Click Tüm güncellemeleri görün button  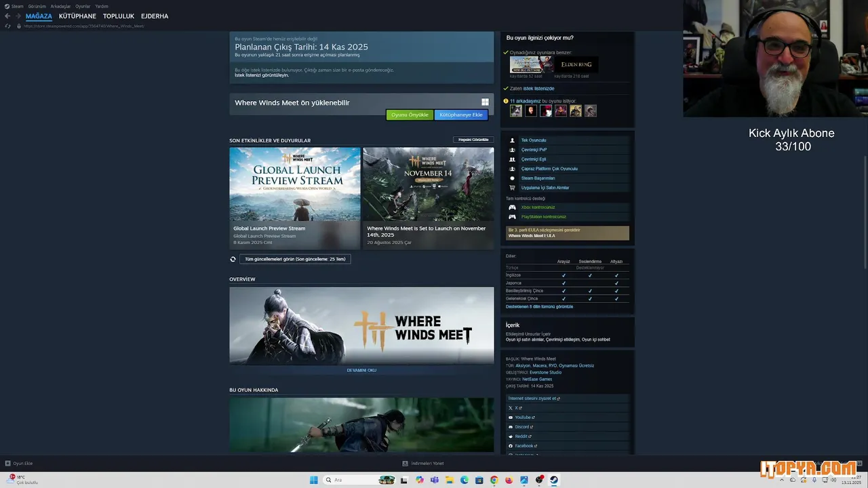(295, 259)
